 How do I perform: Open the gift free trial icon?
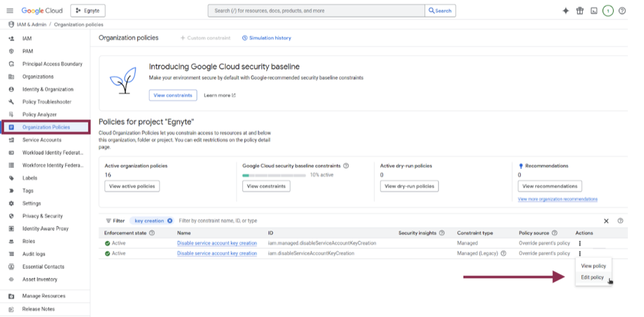[x=580, y=11]
